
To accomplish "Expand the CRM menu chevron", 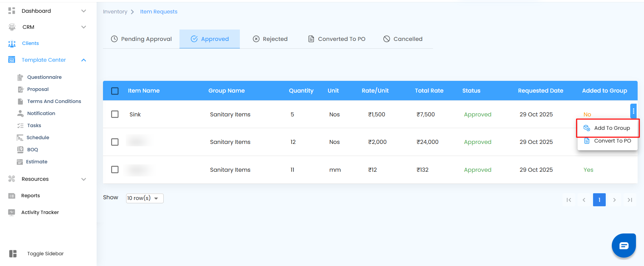I will coord(84,27).
